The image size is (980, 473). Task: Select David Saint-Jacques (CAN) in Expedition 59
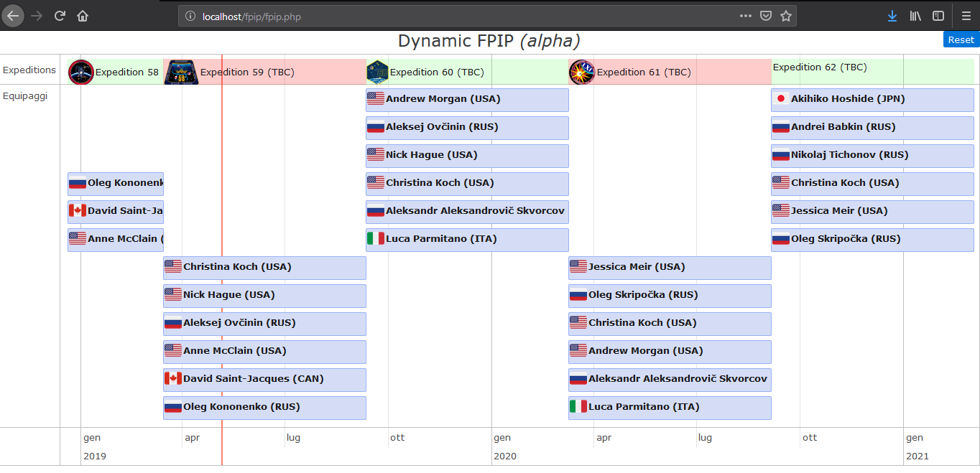coord(264,380)
